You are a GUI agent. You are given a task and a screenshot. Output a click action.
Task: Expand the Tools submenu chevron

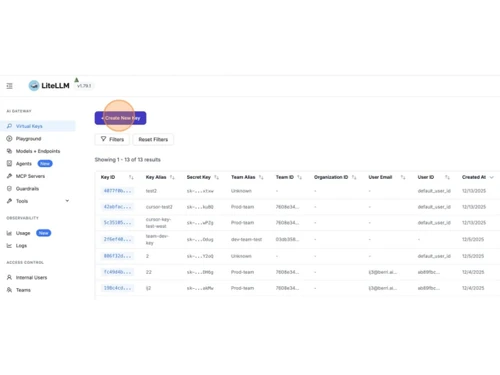click(67, 201)
